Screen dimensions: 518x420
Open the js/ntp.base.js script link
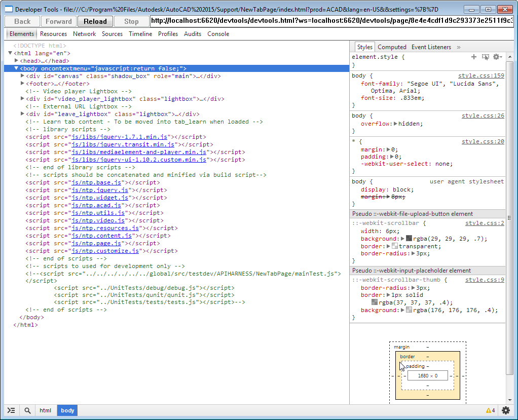click(97, 182)
